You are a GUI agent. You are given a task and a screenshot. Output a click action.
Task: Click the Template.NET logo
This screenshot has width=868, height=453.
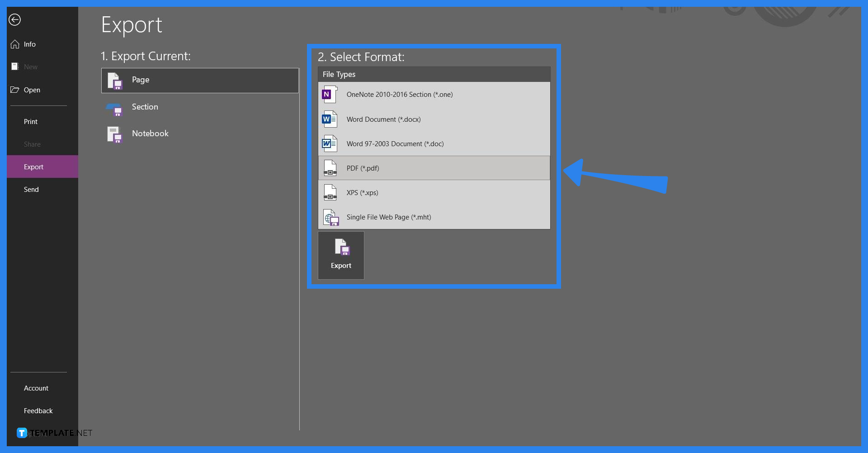click(21, 433)
